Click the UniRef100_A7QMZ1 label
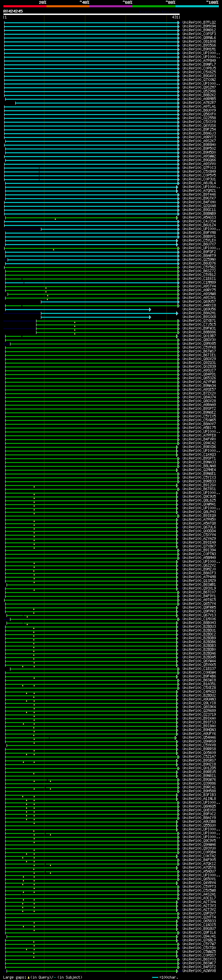Image resolution: width=222 pixels, height=980 pixels. pos(199,191)
